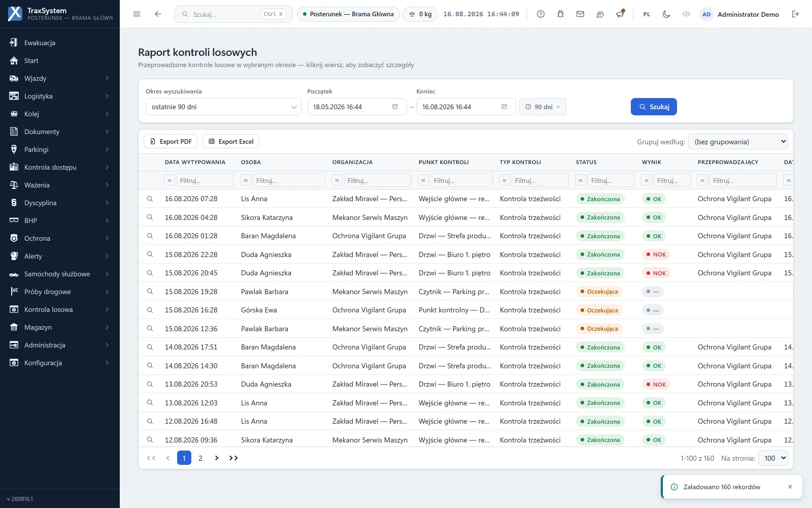Image resolution: width=812 pixels, height=508 pixels.
Task: Expand the Kontrola dostępu sidebar menu
Action: (x=60, y=167)
